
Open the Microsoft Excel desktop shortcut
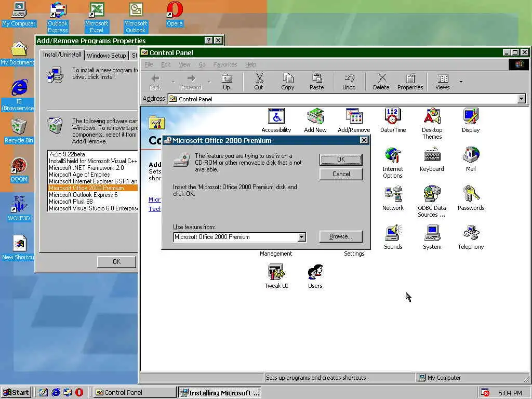click(x=97, y=17)
